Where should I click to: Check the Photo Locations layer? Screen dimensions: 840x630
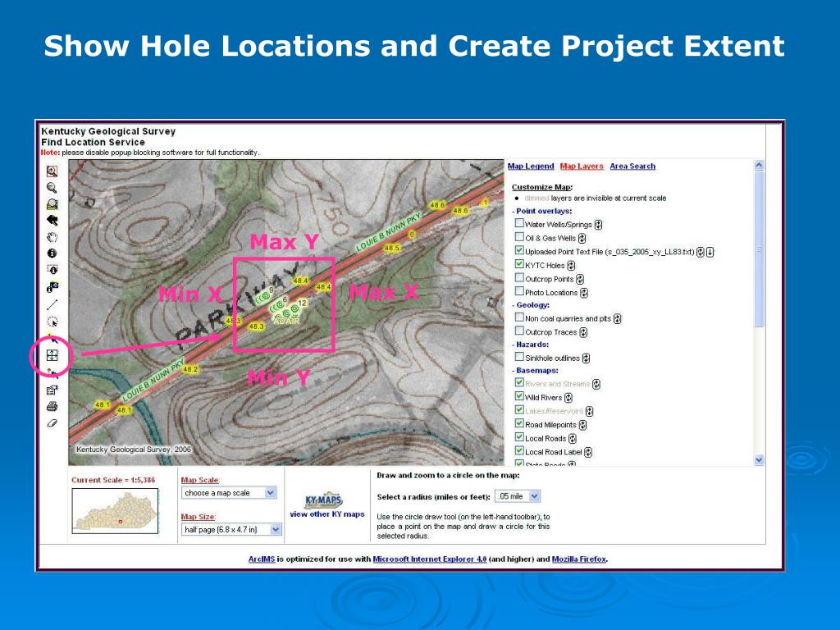pyautogui.click(x=519, y=291)
